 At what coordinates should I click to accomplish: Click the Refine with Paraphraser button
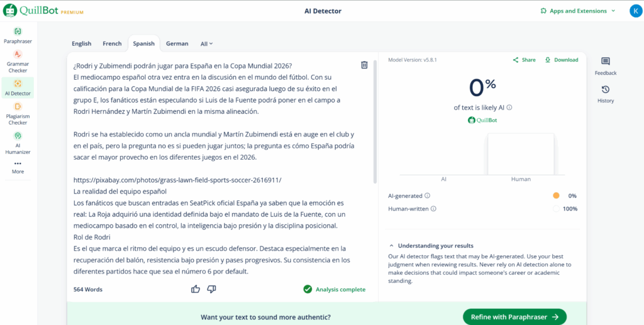click(514, 317)
